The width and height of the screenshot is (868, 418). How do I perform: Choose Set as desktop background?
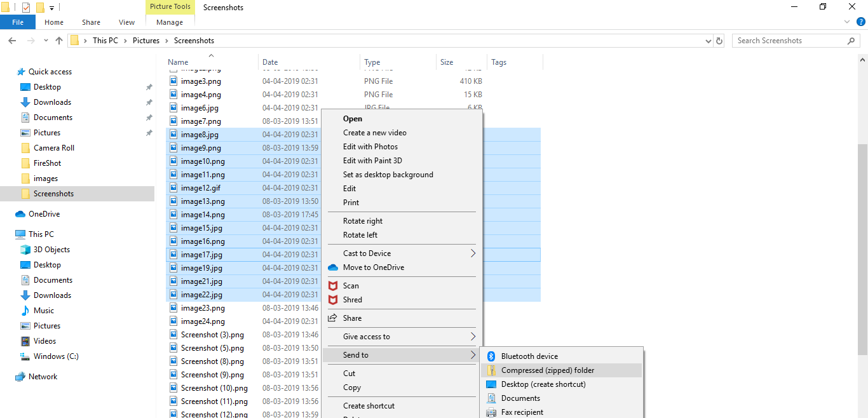coord(388,175)
